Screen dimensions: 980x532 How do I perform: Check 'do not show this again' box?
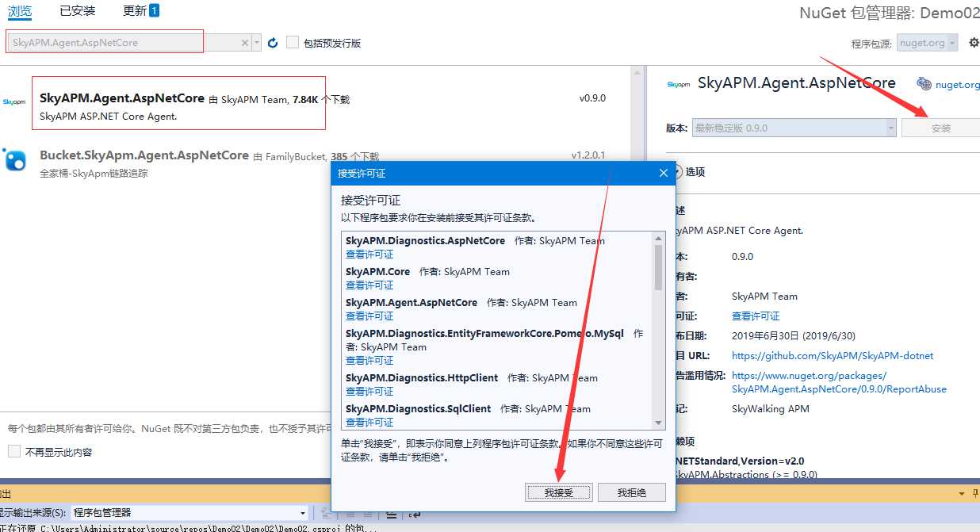14,451
